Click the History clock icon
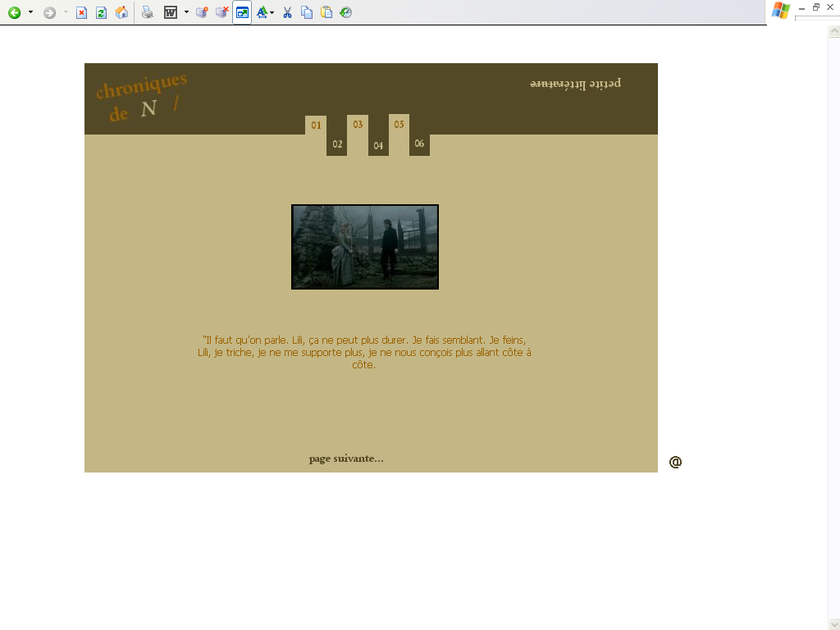Image resolution: width=840 pixels, height=630 pixels. click(346, 12)
